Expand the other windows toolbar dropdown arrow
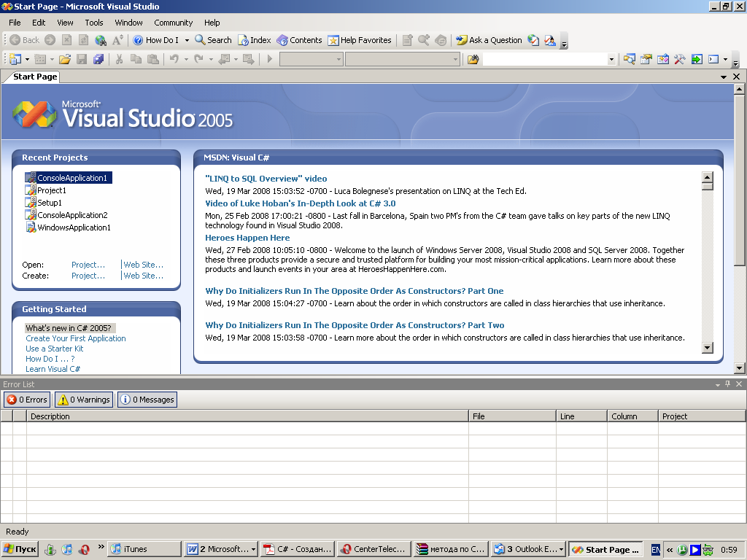 (725, 60)
